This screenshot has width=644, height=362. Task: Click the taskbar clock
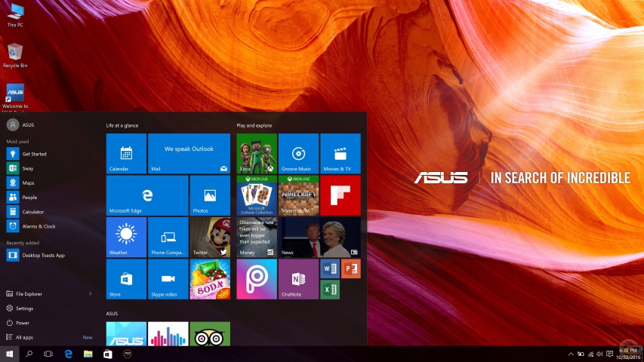click(x=628, y=354)
